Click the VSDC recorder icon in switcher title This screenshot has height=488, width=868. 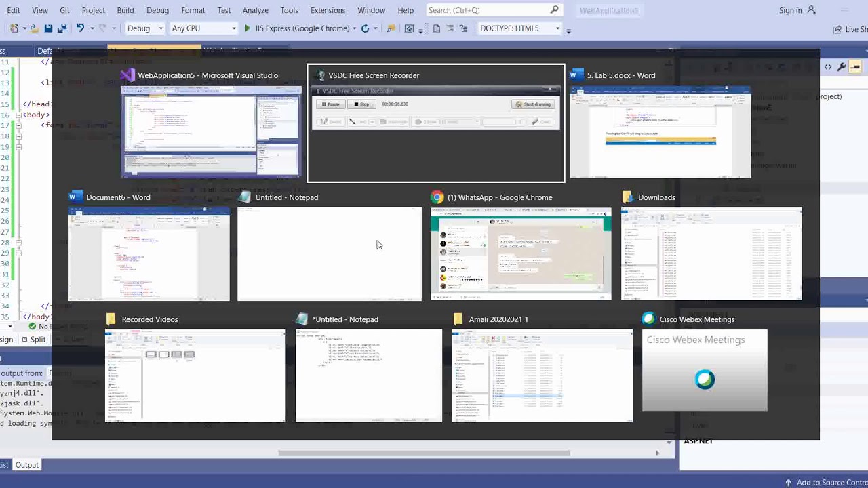point(321,75)
